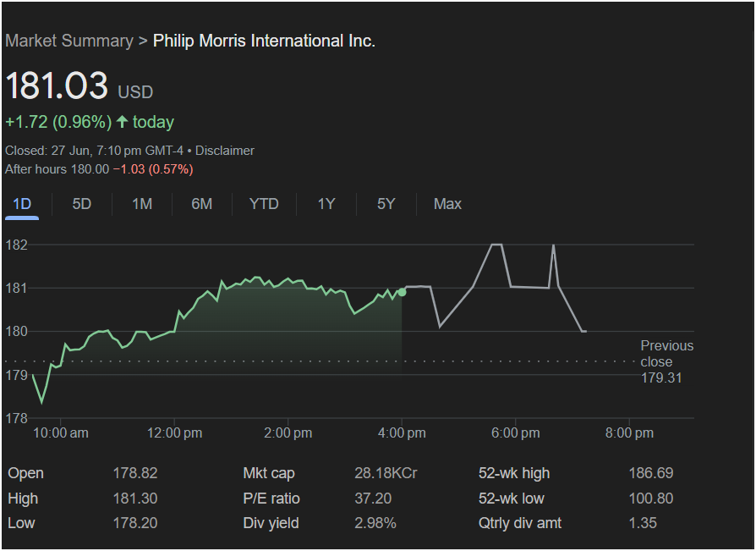Image resolution: width=756 pixels, height=551 pixels.
Task: Click the 178 y-axis label
Action: [16, 418]
